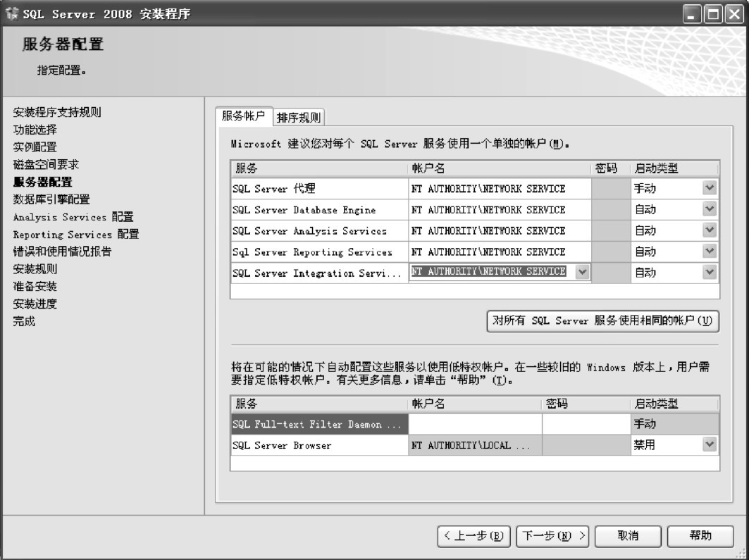
Task: Maximize the SQL Server 2008 setup window
Action: coord(713,14)
